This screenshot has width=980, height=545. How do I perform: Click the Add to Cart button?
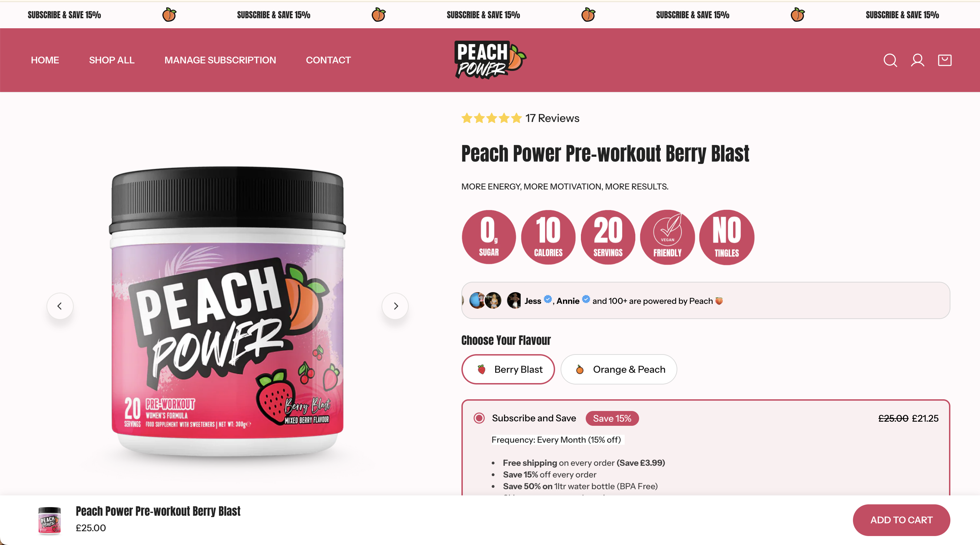901,520
